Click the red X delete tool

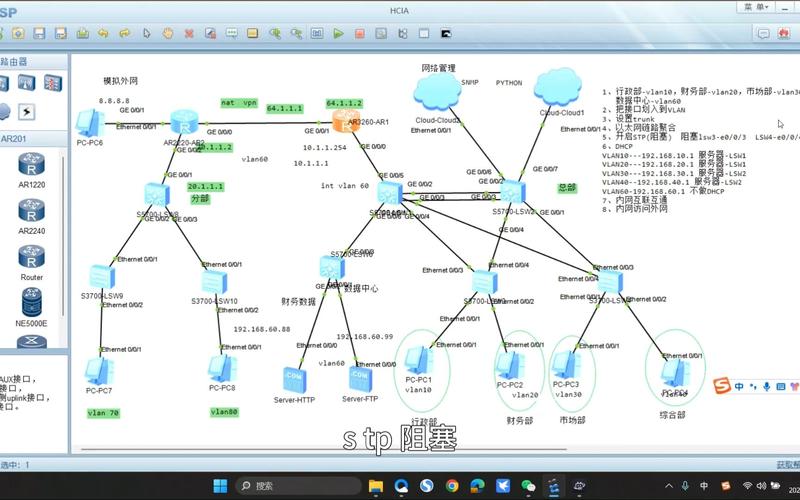pyautogui.click(x=189, y=34)
